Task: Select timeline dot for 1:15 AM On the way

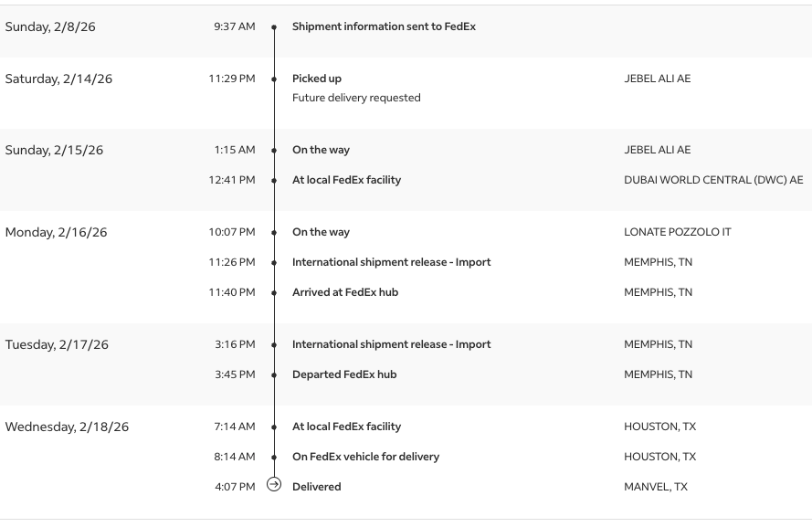Action: click(x=274, y=151)
